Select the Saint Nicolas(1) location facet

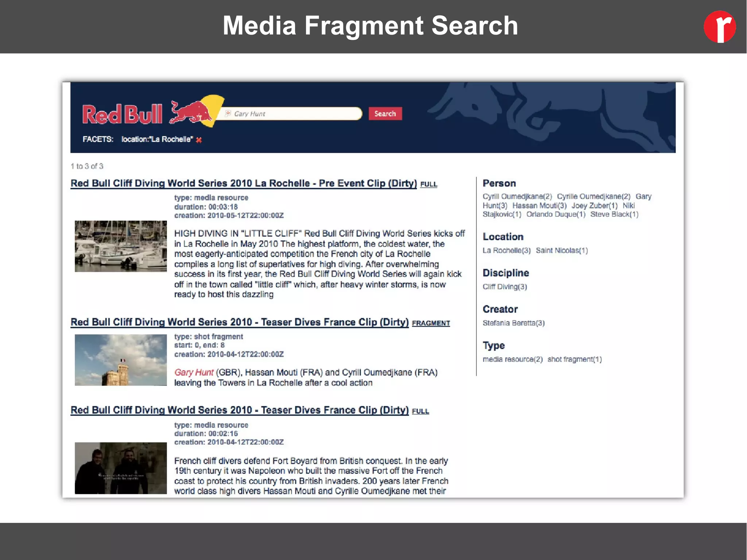[x=562, y=251]
